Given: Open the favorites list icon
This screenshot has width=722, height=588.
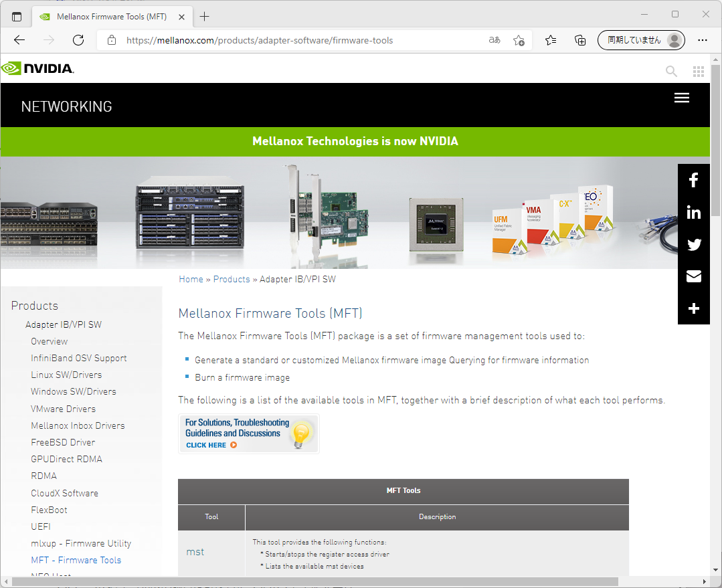Looking at the screenshot, I should coord(551,41).
